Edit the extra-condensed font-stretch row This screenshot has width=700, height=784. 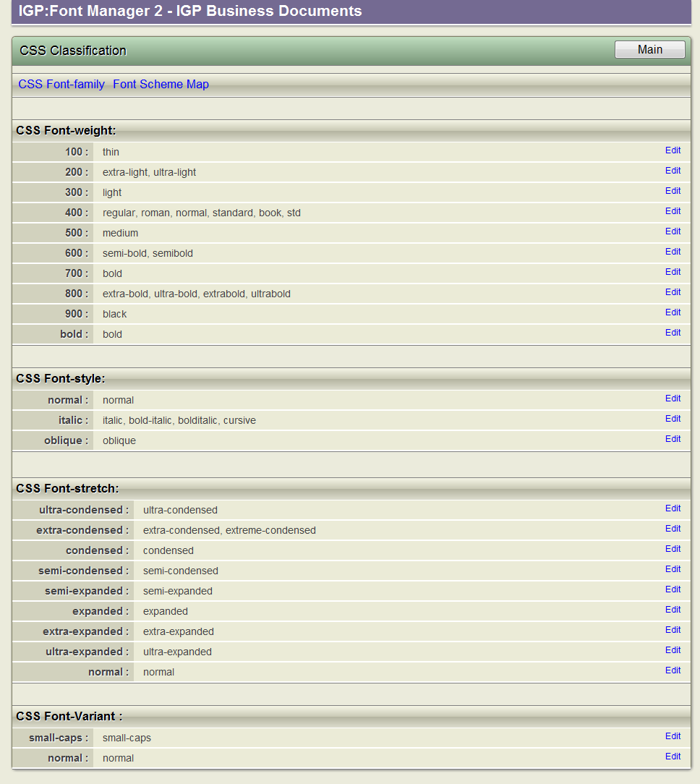point(673,529)
